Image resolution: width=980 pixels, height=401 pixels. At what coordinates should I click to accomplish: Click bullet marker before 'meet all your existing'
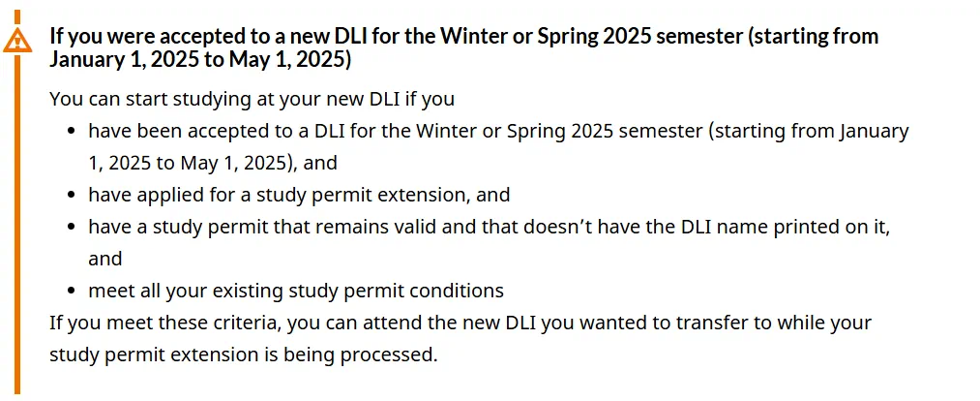tap(72, 292)
